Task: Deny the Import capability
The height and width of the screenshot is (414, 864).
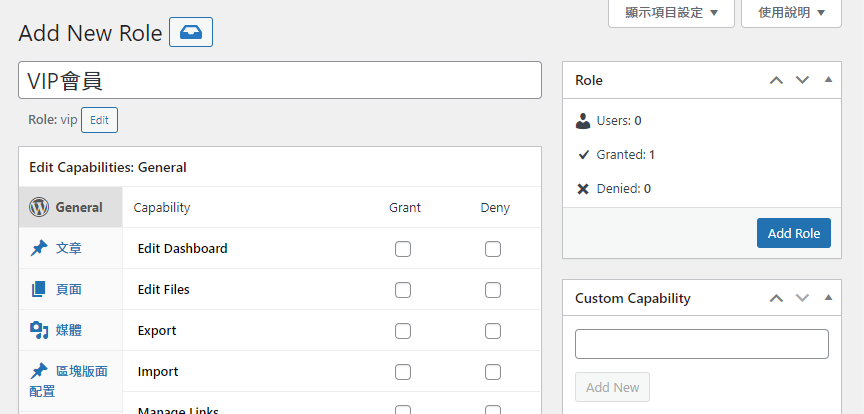Action: click(493, 372)
